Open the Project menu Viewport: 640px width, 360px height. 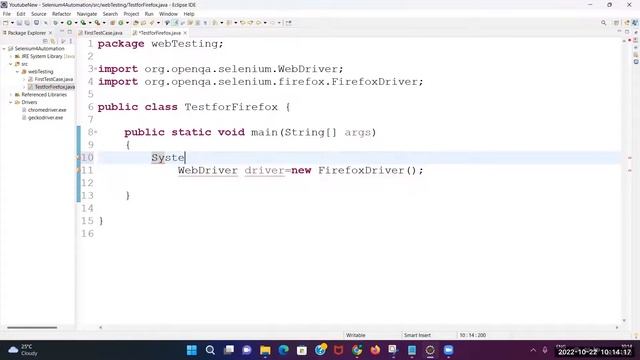click(x=131, y=14)
